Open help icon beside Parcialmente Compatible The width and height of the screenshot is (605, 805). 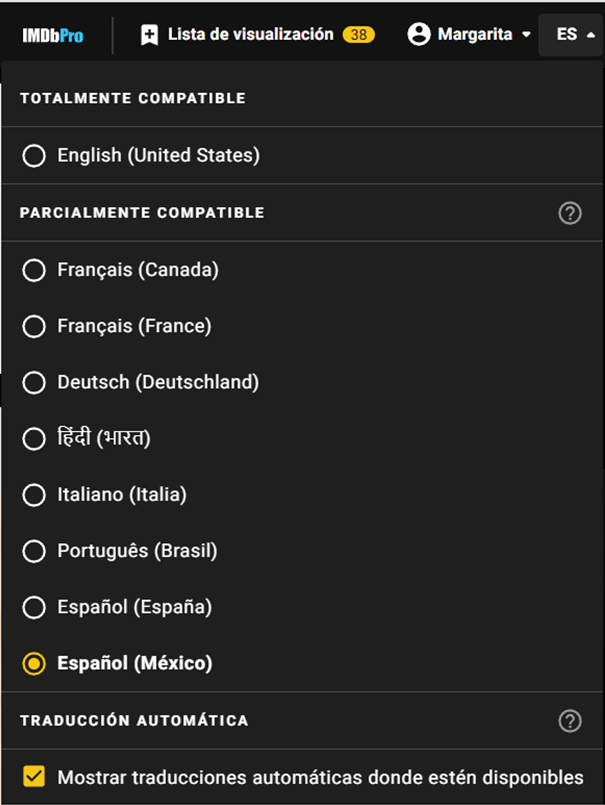(x=570, y=213)
